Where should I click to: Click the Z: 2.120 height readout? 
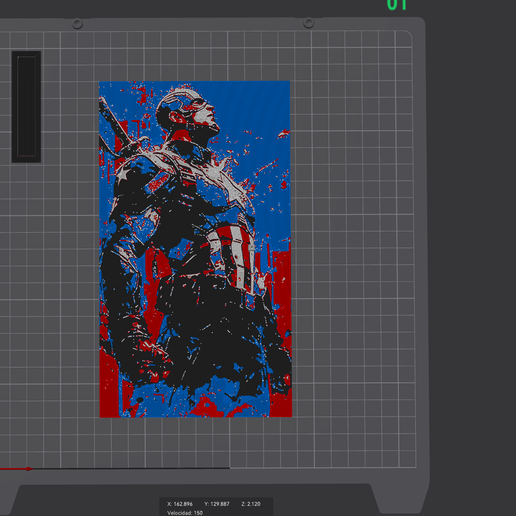251,504
